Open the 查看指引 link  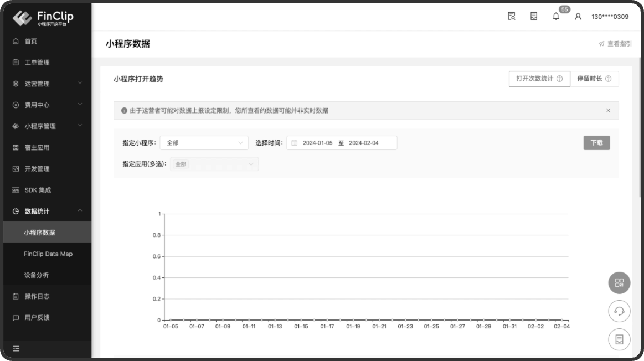[x=615, y=44]
